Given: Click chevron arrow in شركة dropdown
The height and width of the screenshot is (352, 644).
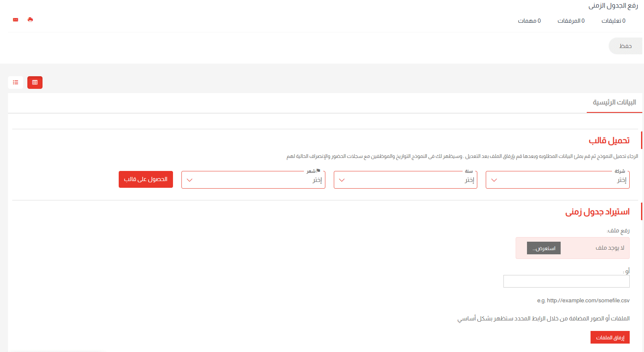Looking at the screenshot, I should click(494, 180).
